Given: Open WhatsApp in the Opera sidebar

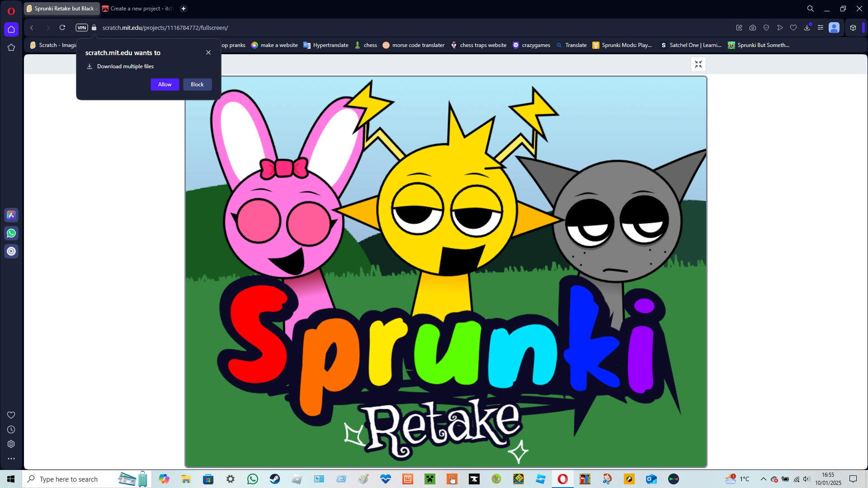Looking at the screenshot, I should pyautogui.click(x=11, y=233).
